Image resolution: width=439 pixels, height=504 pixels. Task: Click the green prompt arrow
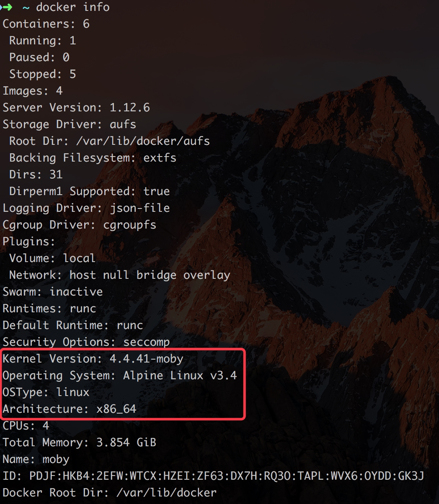pyautogui.click(x=7, y=7)
